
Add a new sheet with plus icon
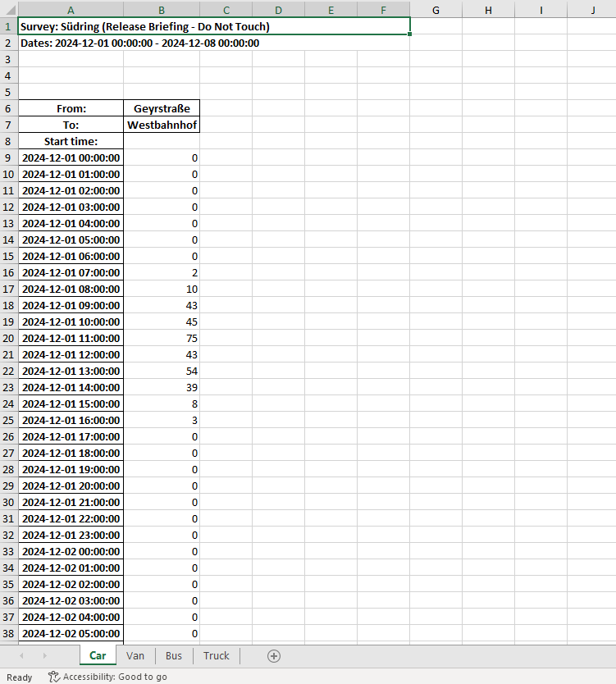click(x=273, y=655)
